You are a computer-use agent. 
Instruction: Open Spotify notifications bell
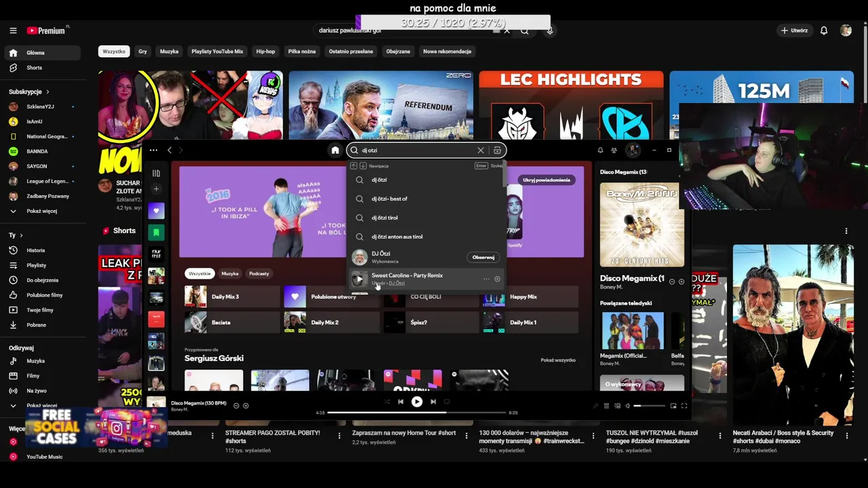600,150
